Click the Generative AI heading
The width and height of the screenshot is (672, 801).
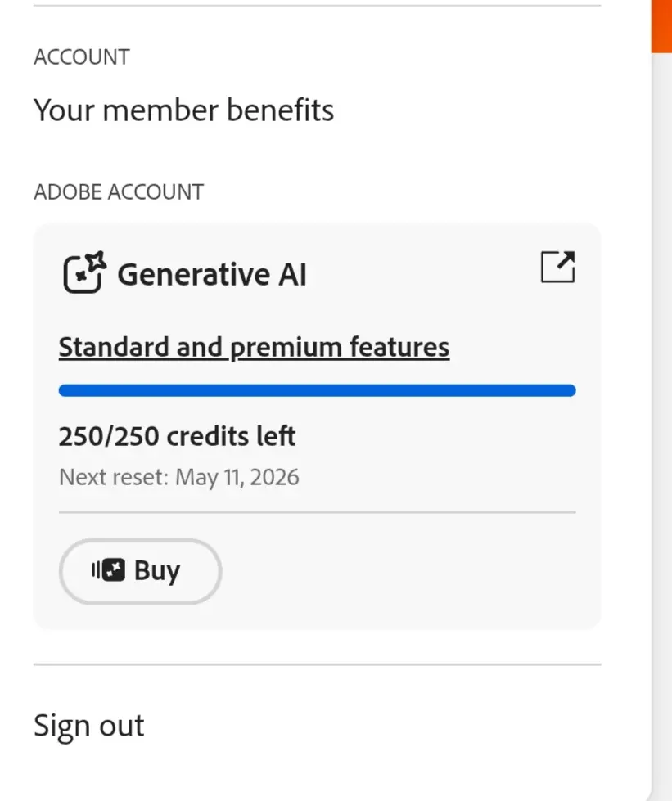click(x=211, y=274)
